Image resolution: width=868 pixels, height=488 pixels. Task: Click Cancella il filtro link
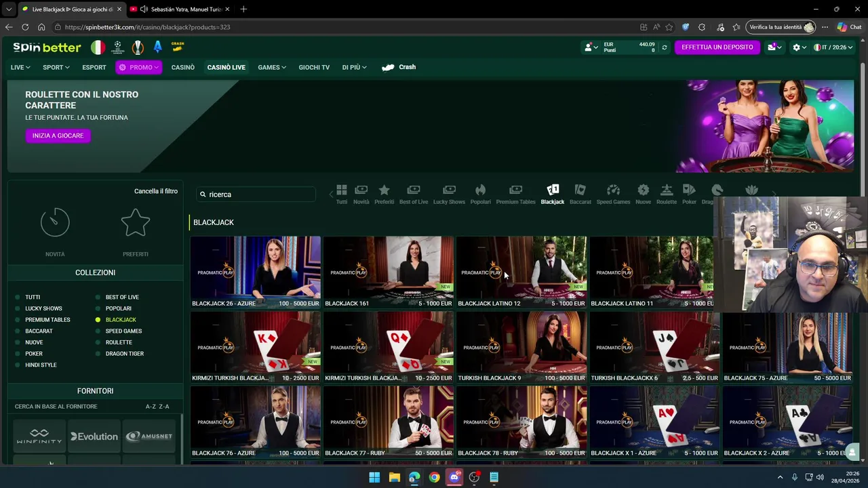coord(156,191)
